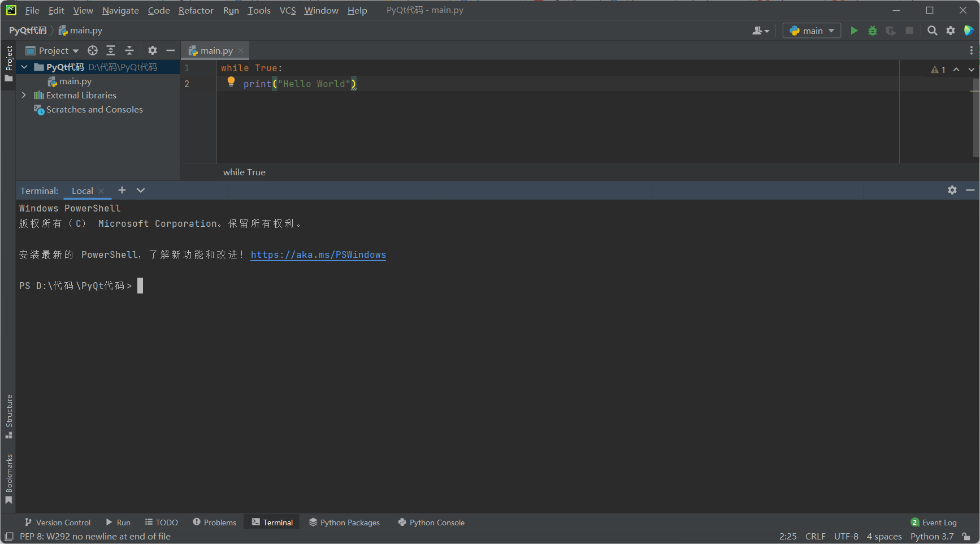
Task: Close the Local terminal session
Action: [101, 191]
